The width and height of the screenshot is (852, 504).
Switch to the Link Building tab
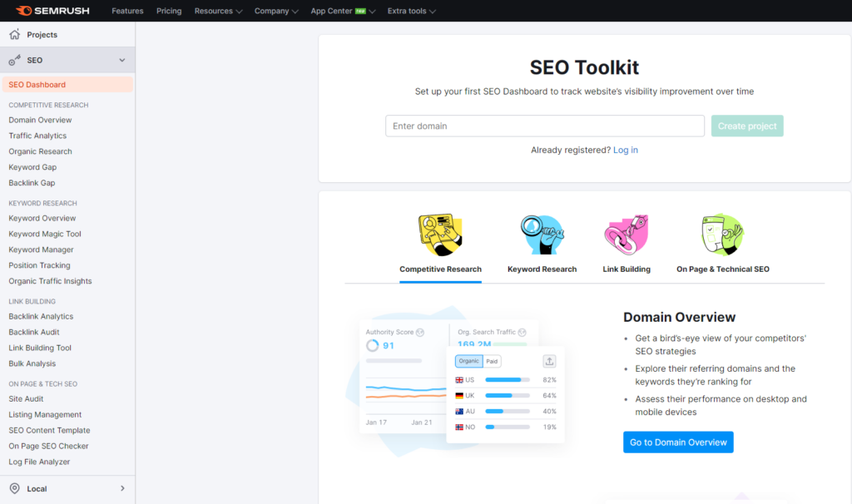point(627,269)
